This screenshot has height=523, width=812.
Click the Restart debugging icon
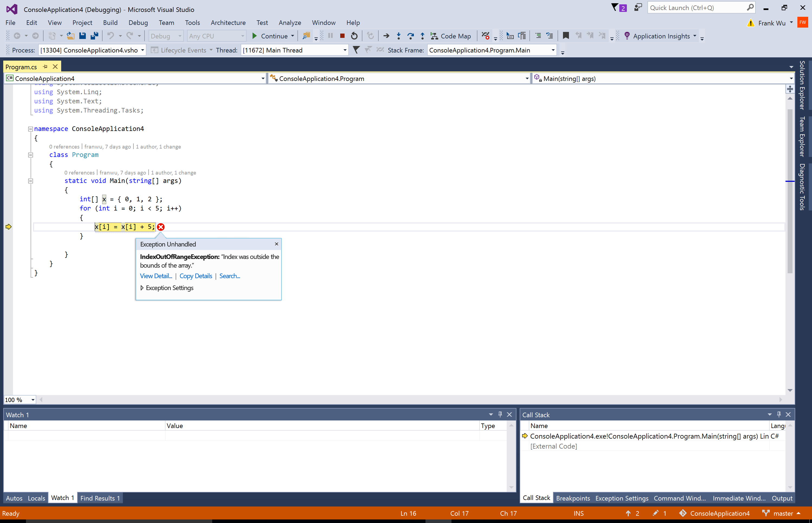click(354, 36)
